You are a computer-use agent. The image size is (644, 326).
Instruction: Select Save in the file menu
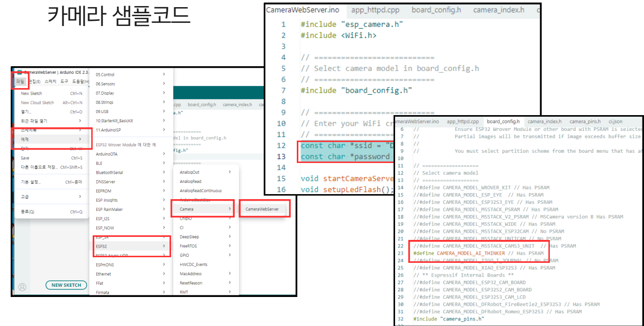tap(51, 158)
